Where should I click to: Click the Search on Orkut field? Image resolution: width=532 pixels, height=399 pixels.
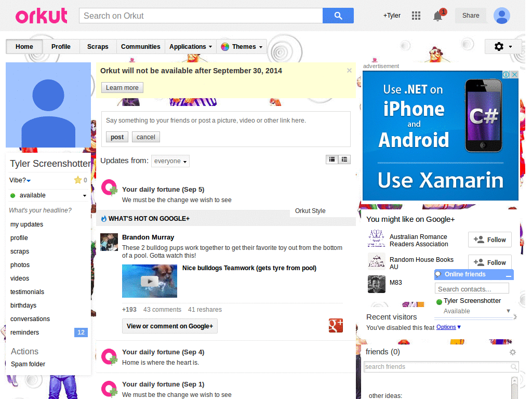point(201,16)
